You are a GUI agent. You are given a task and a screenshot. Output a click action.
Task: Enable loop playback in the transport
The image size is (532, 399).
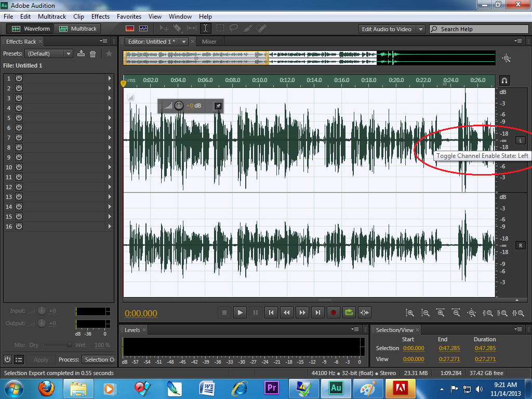coord(349,312)
